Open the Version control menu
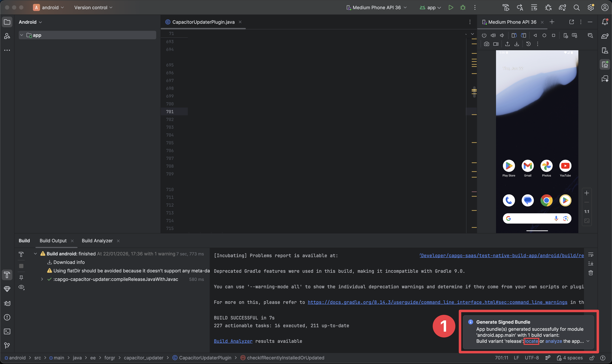 tap(93, 7)
